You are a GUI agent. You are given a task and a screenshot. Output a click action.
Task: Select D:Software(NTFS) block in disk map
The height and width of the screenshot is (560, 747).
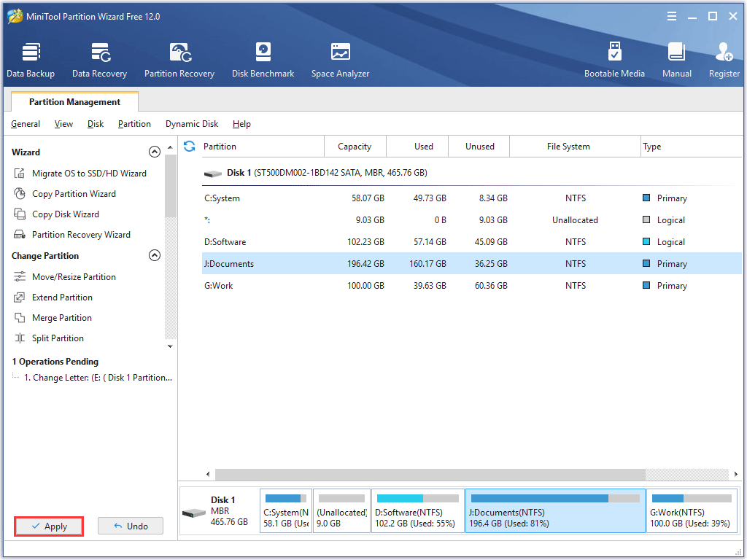click(x=418, y=510)
